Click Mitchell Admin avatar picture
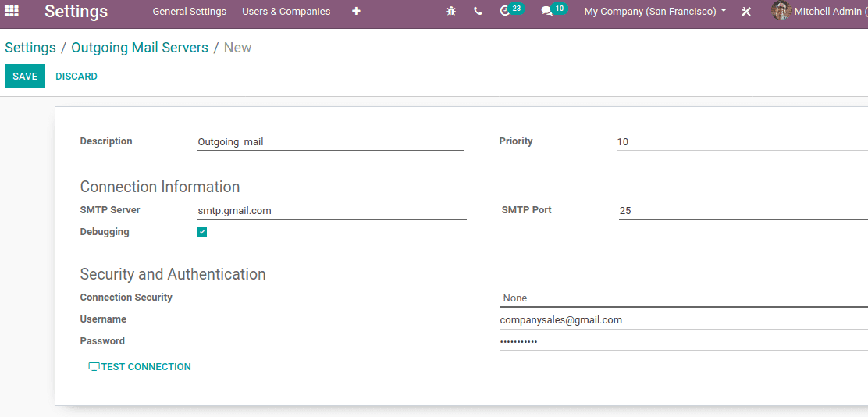This screenshot has height=417, width=868. [781, 11]
